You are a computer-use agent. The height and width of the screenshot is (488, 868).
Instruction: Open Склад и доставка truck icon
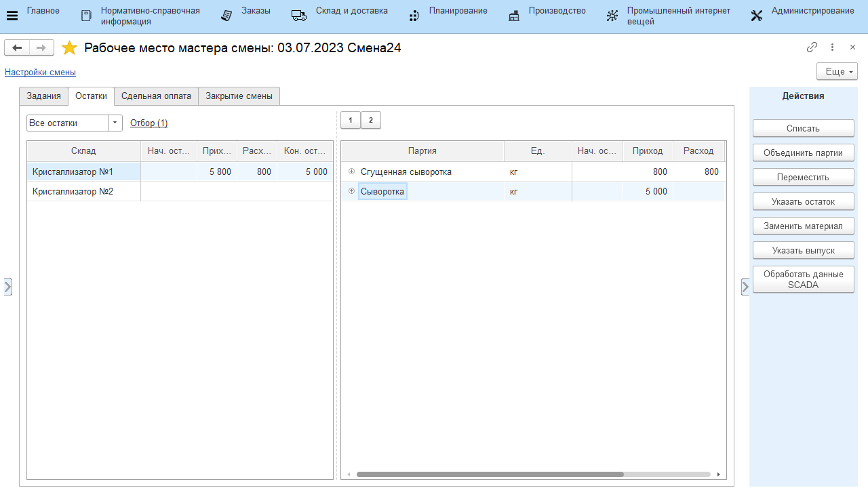pos(299,16)
